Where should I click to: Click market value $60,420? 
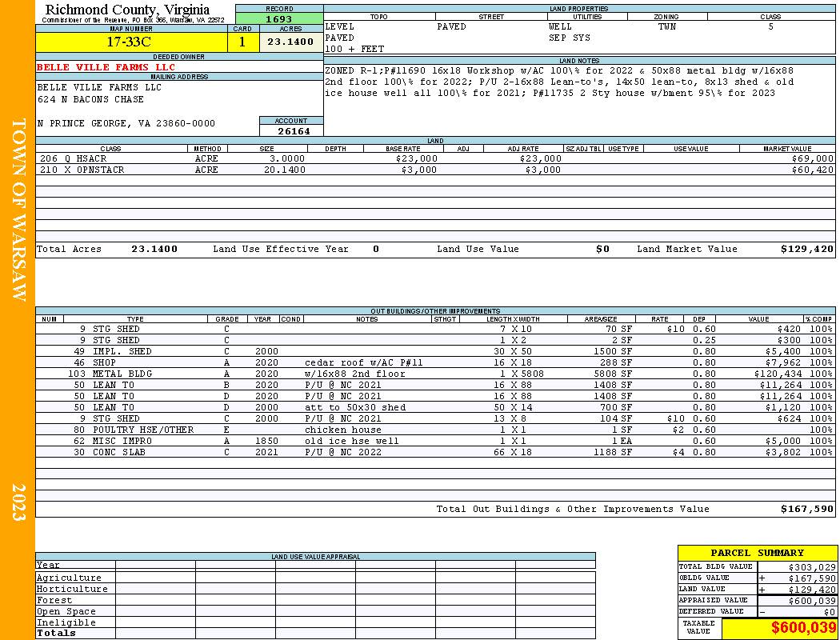pyautogui.click(x=812, y=170)
